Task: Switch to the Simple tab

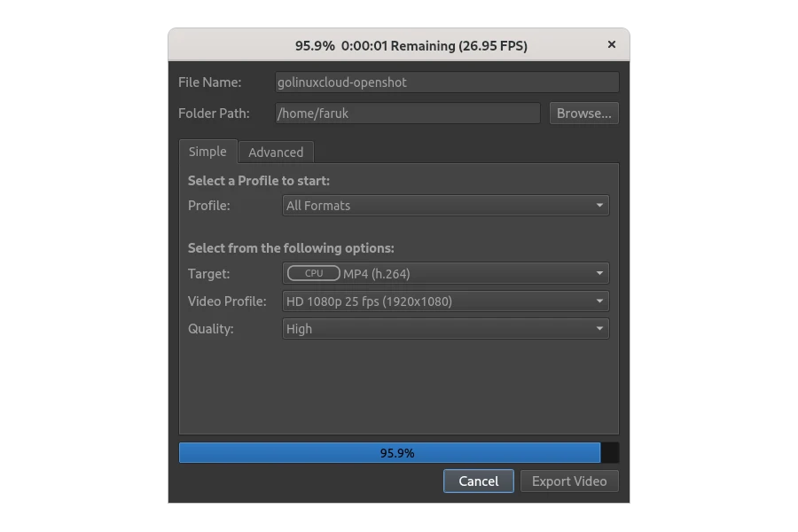Action: coord(207,152)
